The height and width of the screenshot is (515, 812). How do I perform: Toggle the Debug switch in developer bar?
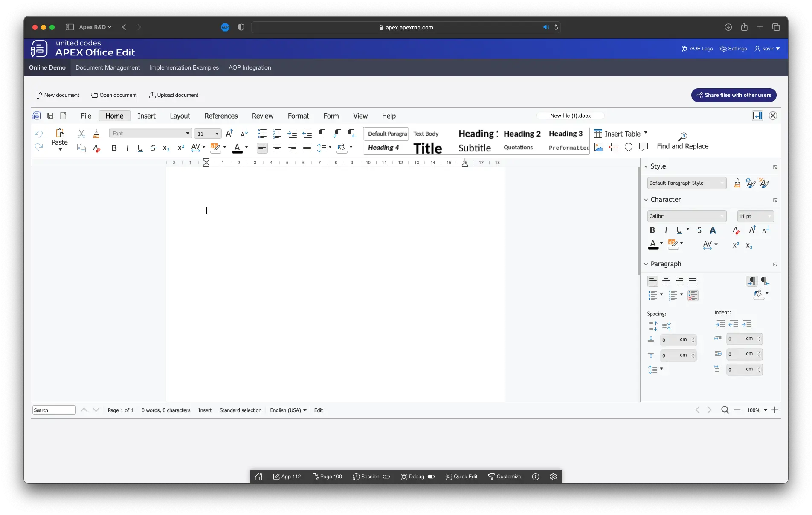tap(431, 477)
